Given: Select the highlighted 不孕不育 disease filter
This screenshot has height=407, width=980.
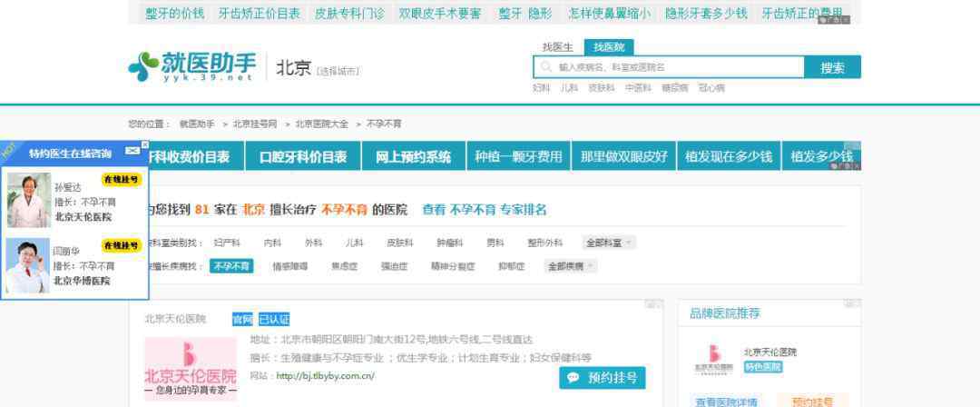Looking at the screenshot, I should (x=231, y=267).
